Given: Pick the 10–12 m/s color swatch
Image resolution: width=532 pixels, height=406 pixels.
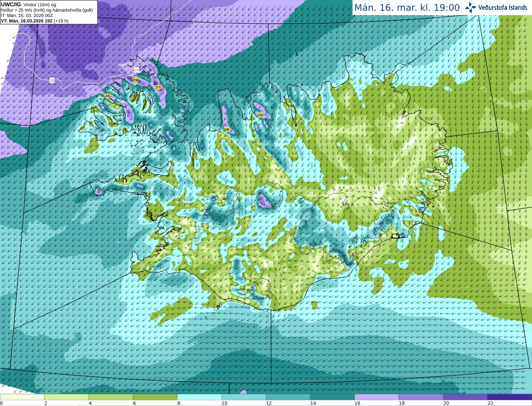Looking at the screenshot, I should [244, 397].
